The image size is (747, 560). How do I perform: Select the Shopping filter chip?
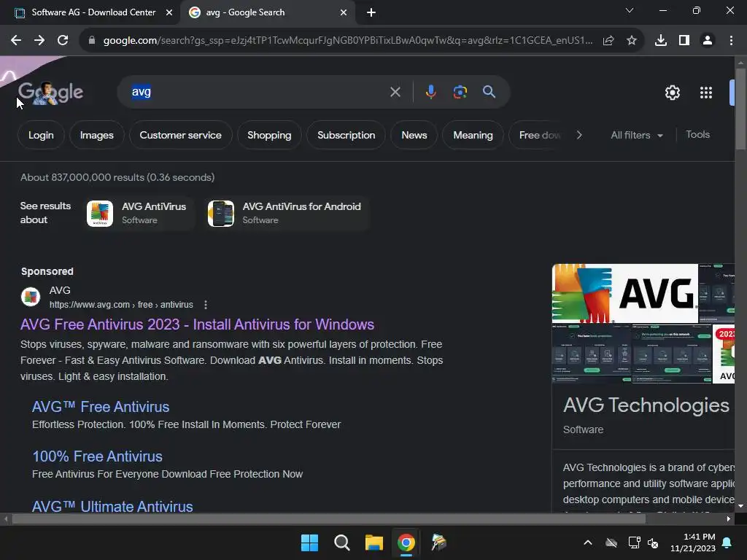pos(269,135)
